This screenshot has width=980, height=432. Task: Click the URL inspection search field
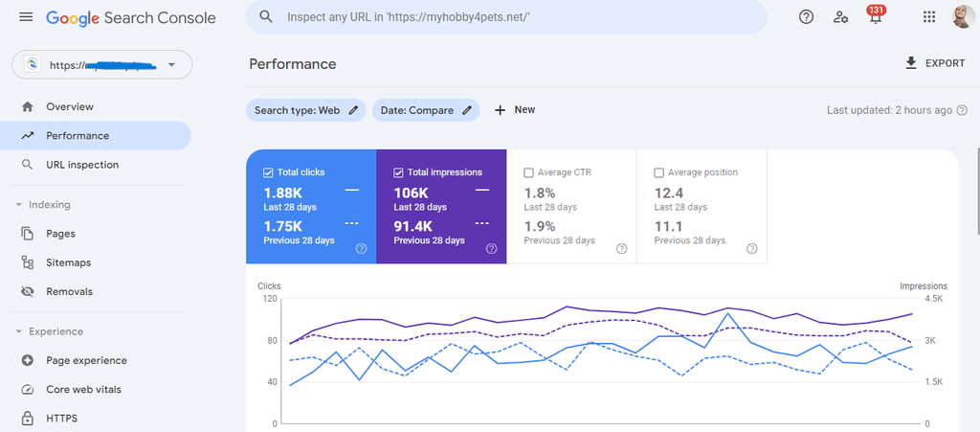[506, 17]
